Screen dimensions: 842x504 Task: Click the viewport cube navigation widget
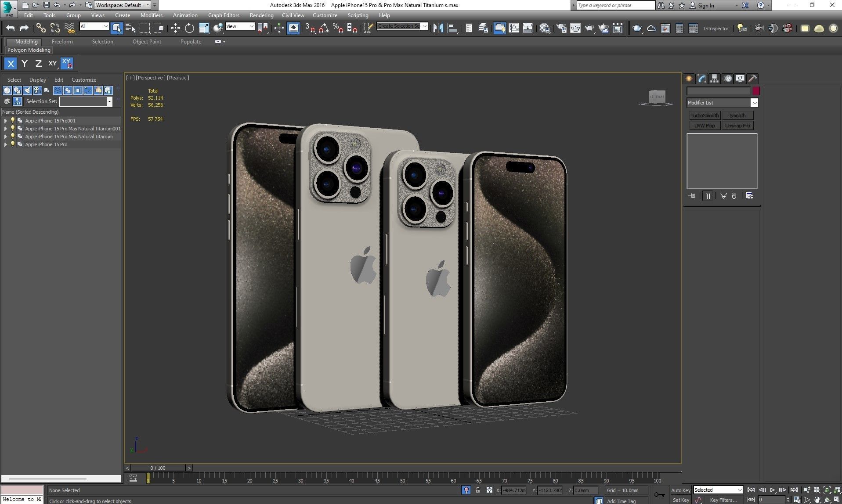[x=657, y=97]
